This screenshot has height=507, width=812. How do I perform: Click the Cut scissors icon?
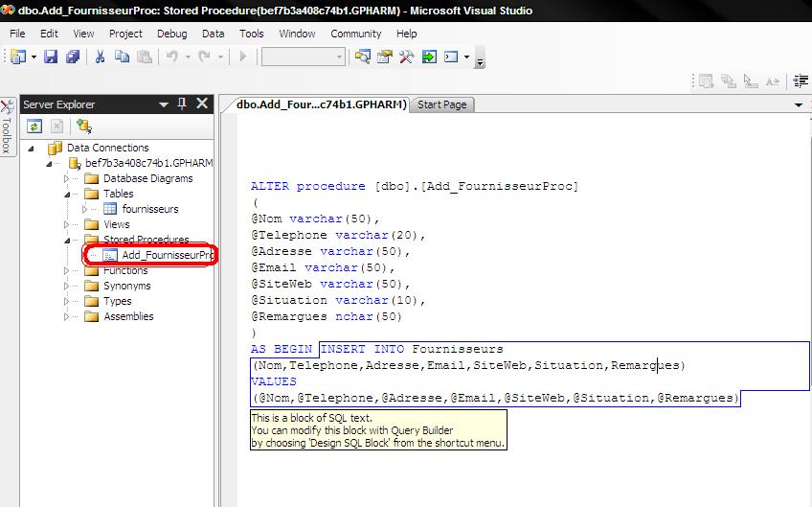pyautogui.click(x=100, y=57)
